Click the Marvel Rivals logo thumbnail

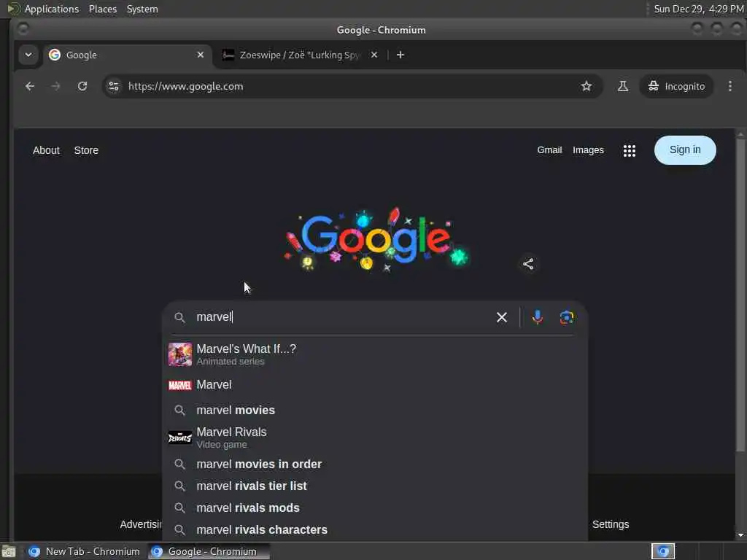[180, 437]
